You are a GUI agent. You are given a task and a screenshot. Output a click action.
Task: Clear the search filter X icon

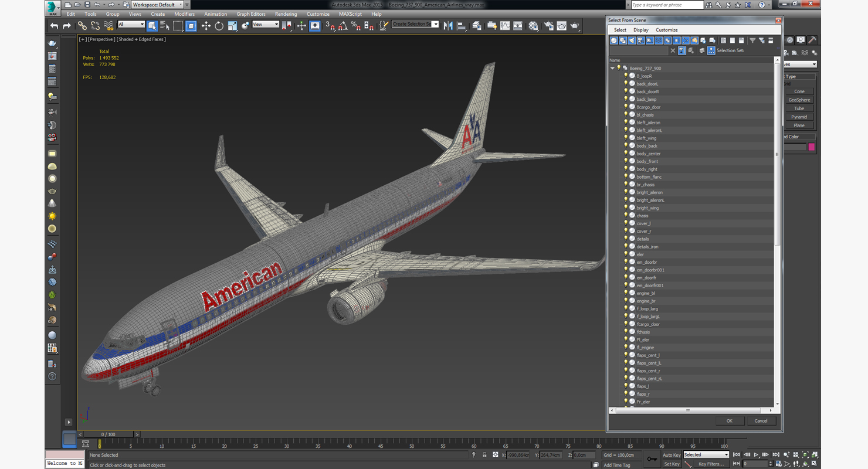point(673,51)
